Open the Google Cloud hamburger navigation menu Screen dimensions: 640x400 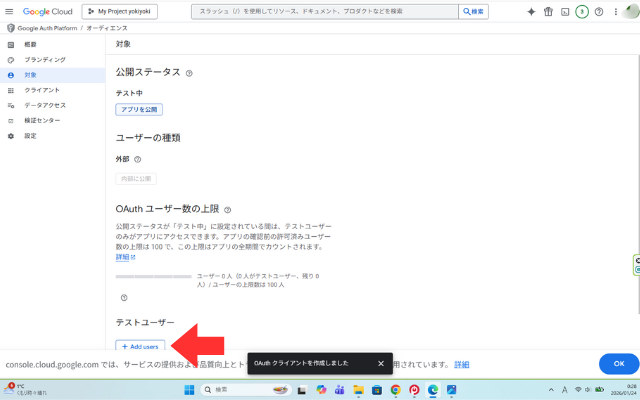(x=10, y=11)
